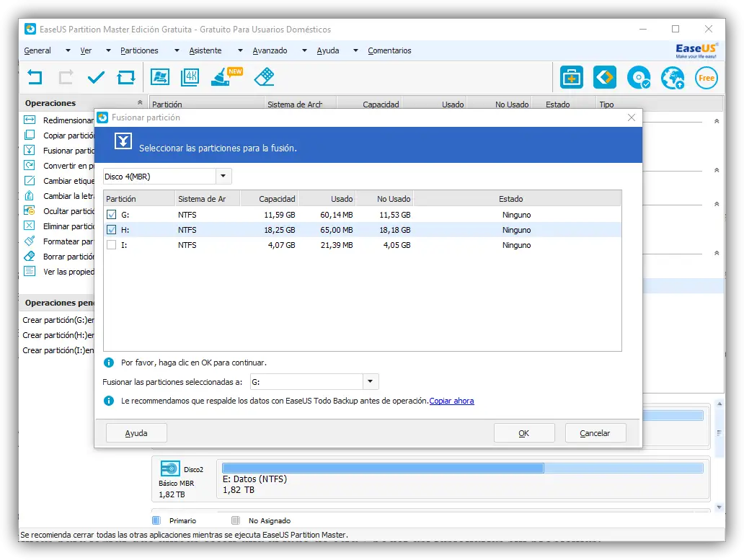Viewport: 744px width, 560px height.
Task: Click the Apply checkmark toolbar icon
Action: (x=96, y=77)
